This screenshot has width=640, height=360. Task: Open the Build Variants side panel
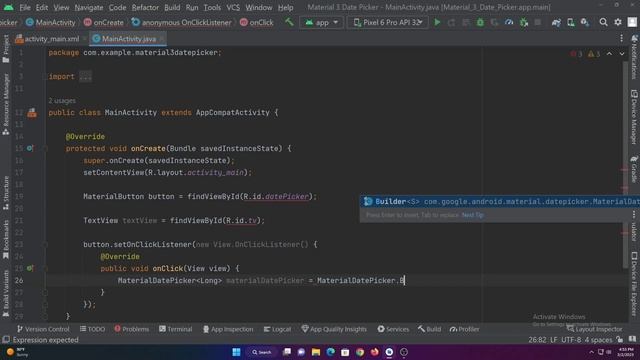point(6,294)
